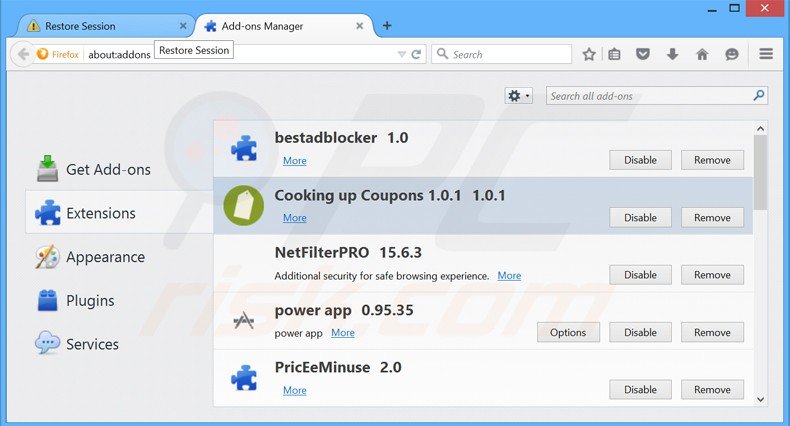Open More link for bestadblocker
The image size is (790, 426).
click(295, 161)
